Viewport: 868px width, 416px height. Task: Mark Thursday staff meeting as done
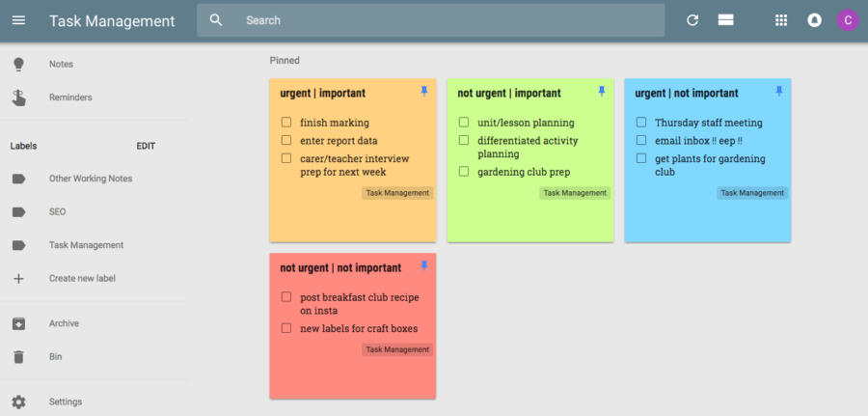pos(641,122)
